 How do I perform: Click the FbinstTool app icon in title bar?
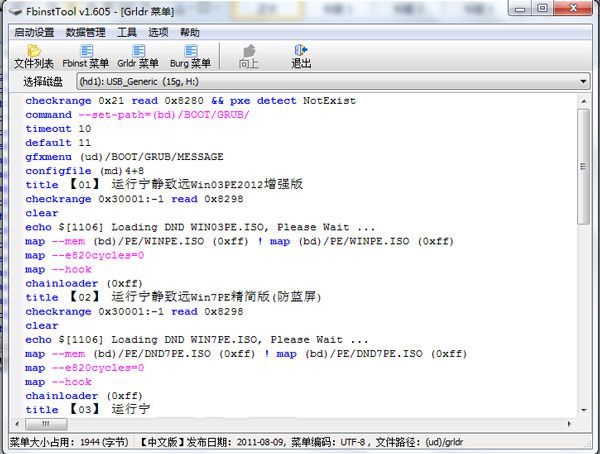(16, 11)
